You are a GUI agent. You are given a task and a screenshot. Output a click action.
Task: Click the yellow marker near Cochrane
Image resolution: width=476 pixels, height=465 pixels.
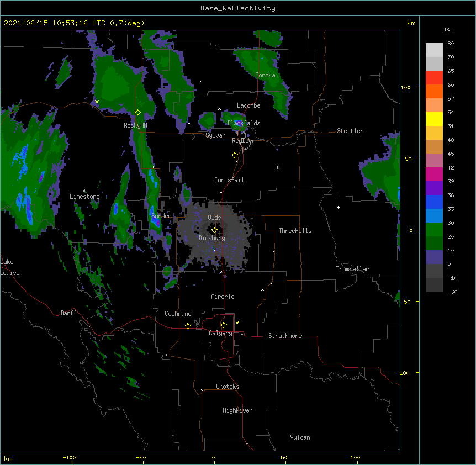coord(188,326)
